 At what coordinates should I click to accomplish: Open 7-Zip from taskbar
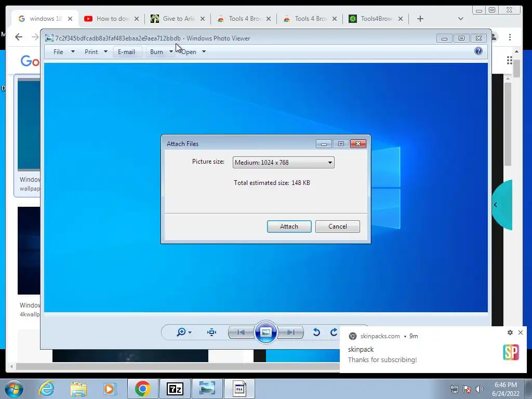[175, 389]
